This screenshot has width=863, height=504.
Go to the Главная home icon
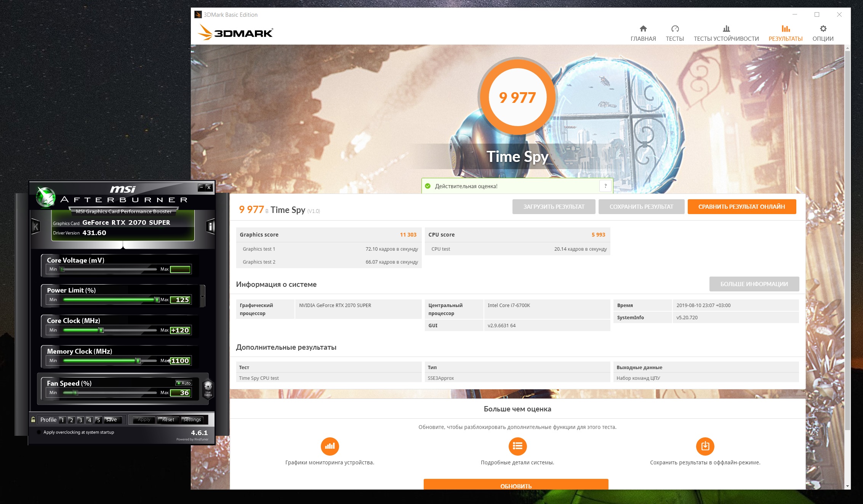[643, 29]
